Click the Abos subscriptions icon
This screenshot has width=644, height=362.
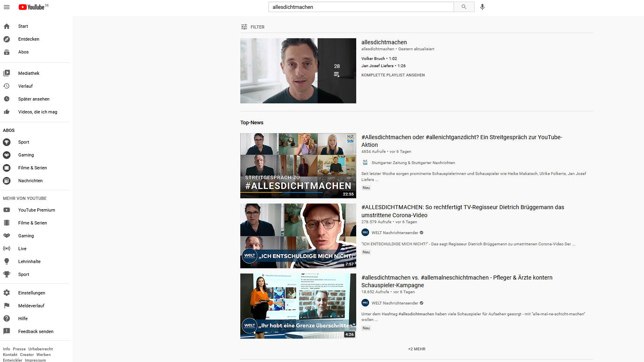[6, 52]
